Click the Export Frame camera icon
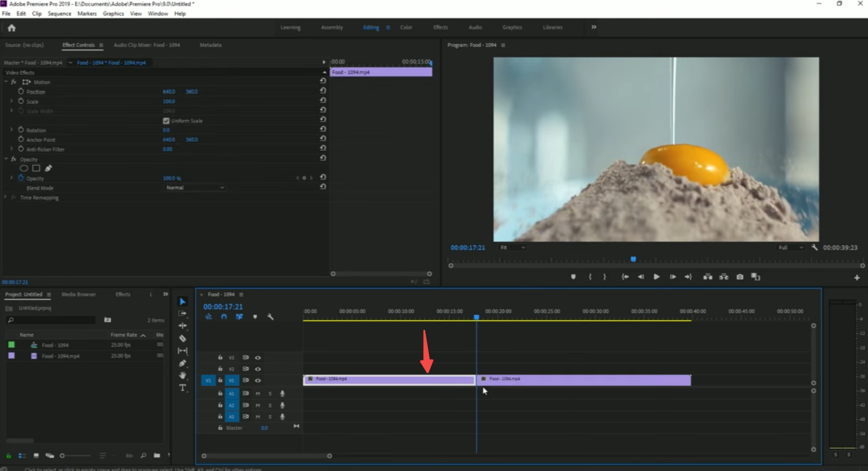Viewport: 868px width, 471px height. click(x=739, y=276)
